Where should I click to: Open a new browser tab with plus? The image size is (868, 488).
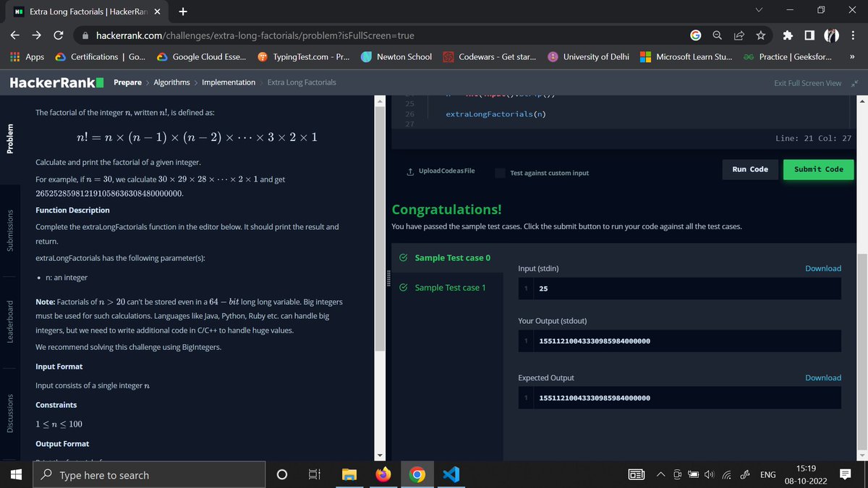pyautogui.click(x=183, y=11)
